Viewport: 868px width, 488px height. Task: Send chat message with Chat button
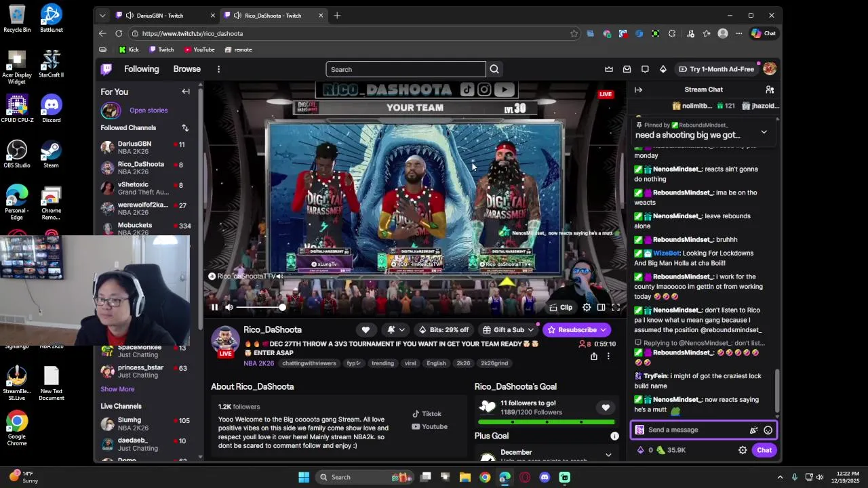(x=764, y=450)
